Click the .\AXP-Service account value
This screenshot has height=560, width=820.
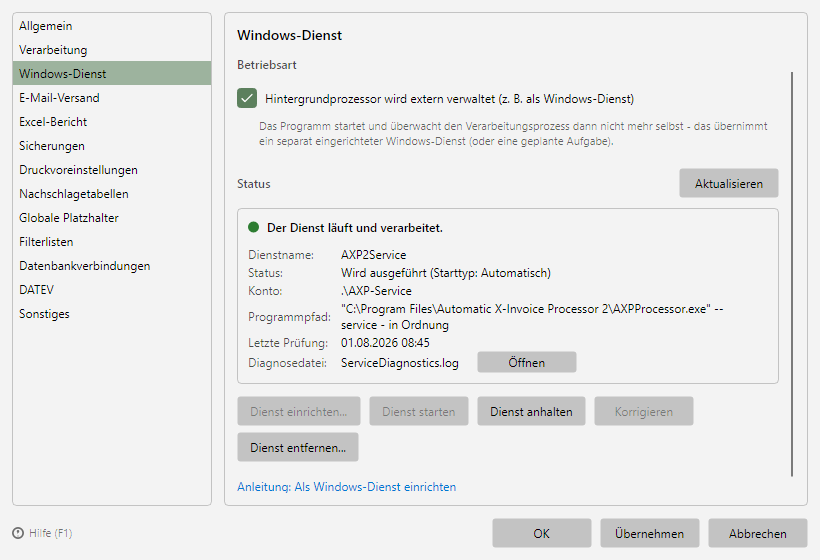pos(376,291)
